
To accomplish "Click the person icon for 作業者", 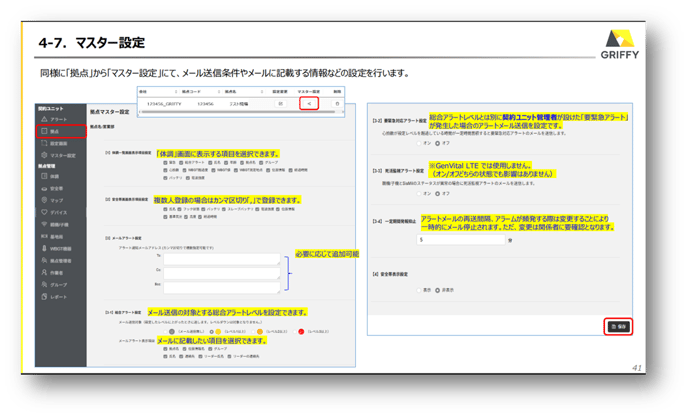I will click(44, 273).
